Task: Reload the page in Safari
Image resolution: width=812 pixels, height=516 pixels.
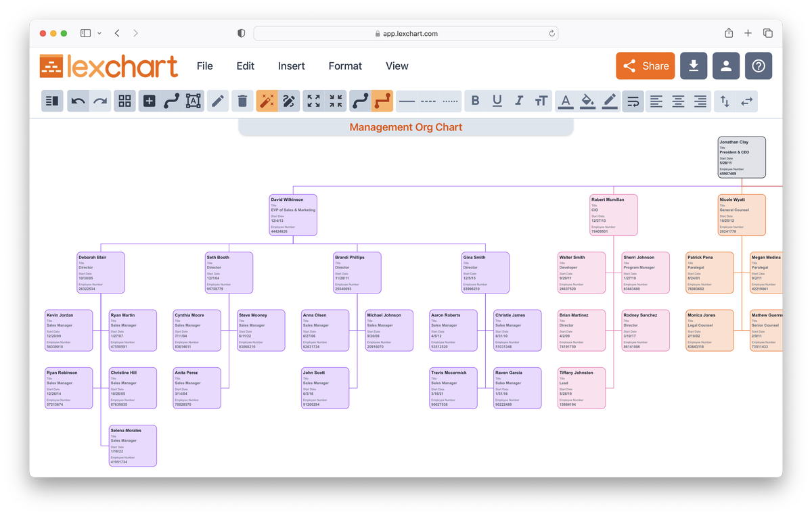Action: pyautogui.click(x=552, y=33)
